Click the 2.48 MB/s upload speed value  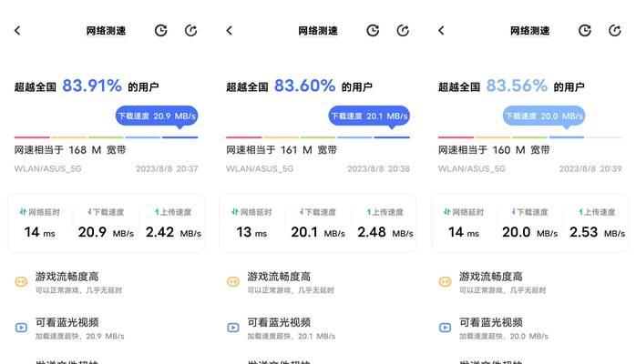(385, 232)
